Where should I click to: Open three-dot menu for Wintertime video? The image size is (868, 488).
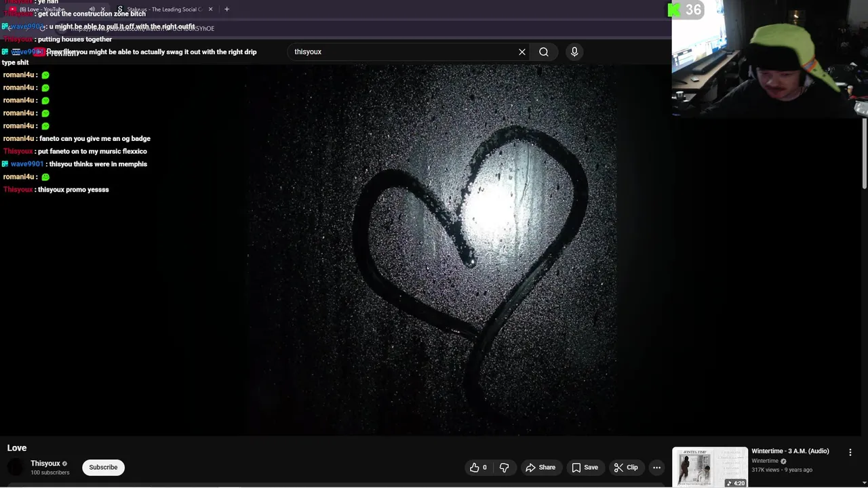(850, 452)
